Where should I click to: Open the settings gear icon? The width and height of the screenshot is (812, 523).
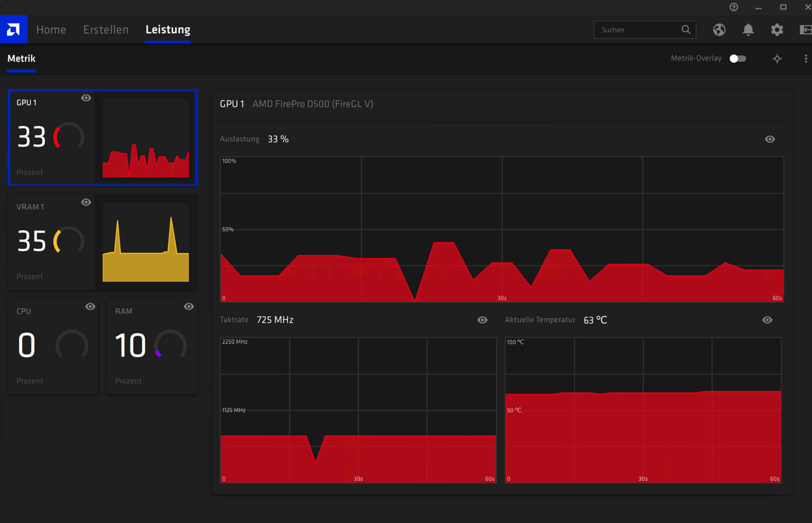pos(777,30)
